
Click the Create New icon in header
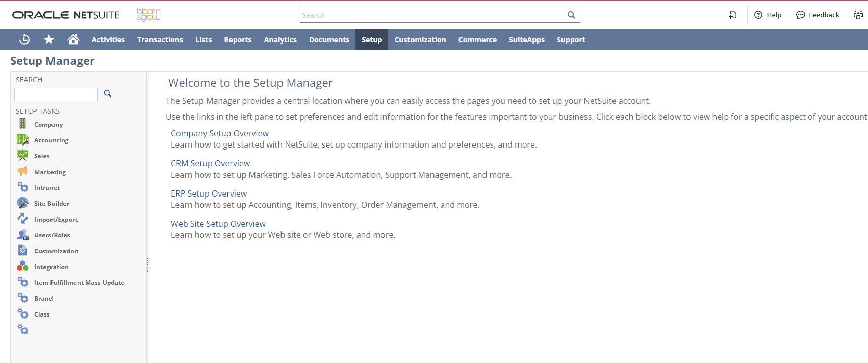click(x=733, y=15)
